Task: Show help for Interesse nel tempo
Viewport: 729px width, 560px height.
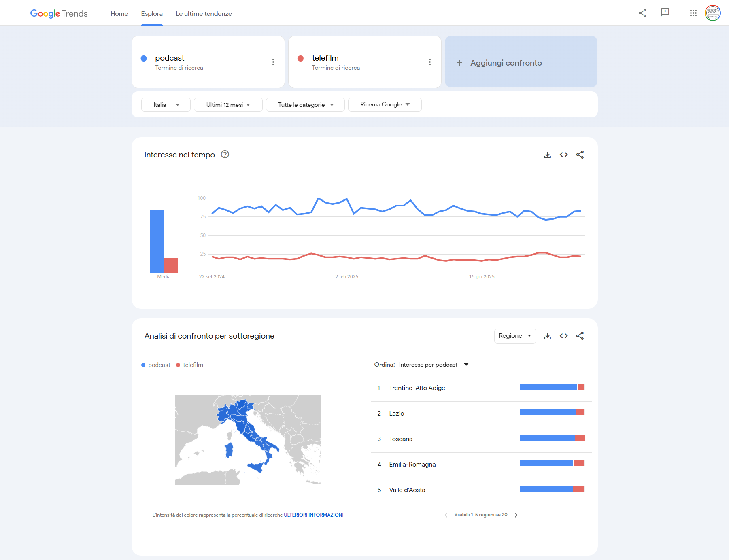Action: (x=225, y=154)
